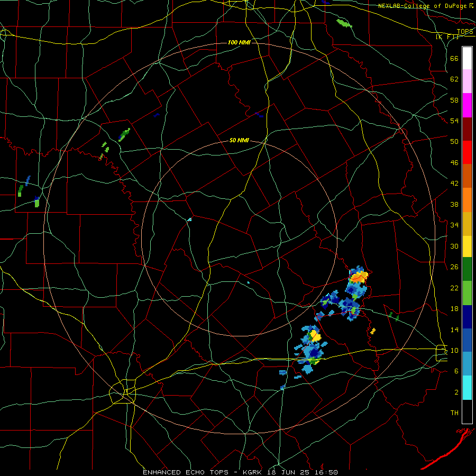
Task: Click the bright red legend swatch
Action: (467, 152)
